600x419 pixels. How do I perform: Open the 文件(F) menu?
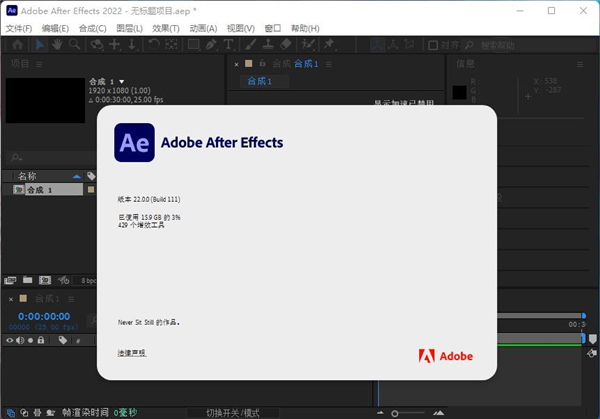19,28
